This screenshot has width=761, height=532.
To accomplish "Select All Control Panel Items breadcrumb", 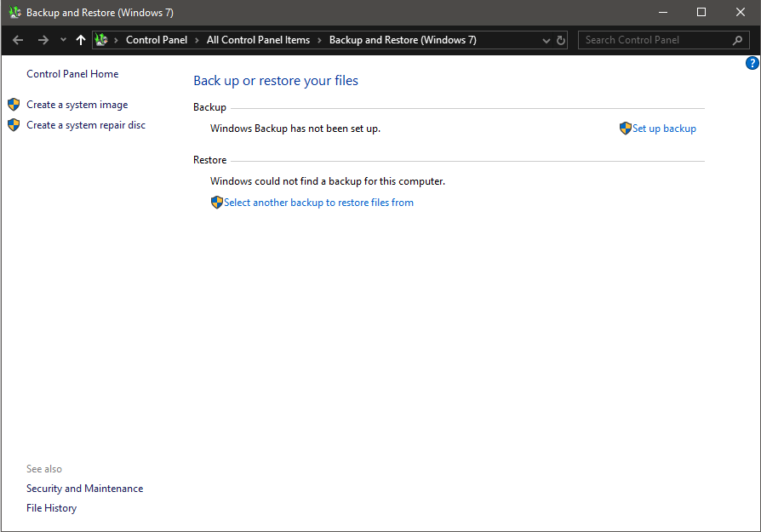I will click(x=258, y=40).
